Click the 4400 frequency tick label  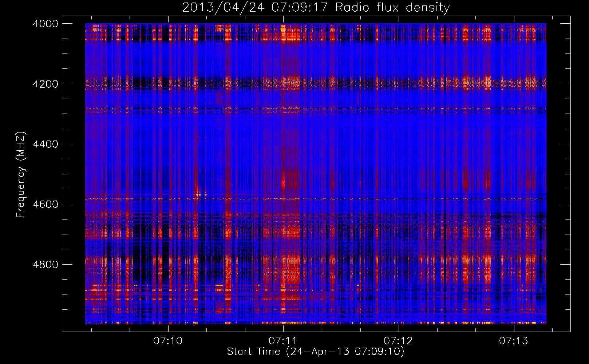[46, 144]
